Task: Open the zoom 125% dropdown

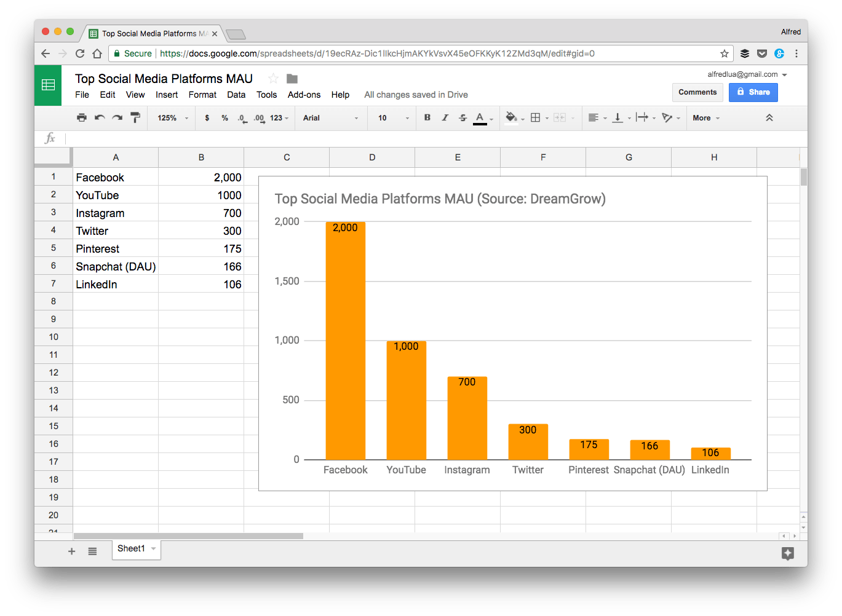Action: (x=173, y=118)
